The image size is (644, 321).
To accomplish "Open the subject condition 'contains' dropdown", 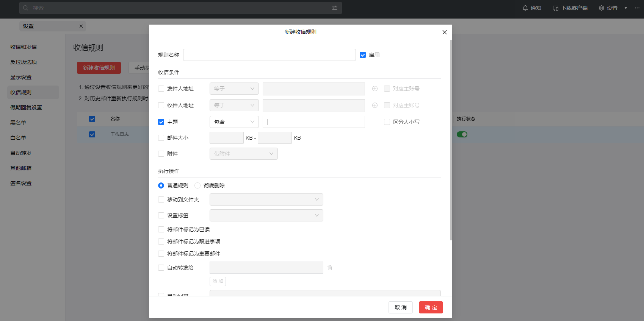I will [x=234, y=122].
